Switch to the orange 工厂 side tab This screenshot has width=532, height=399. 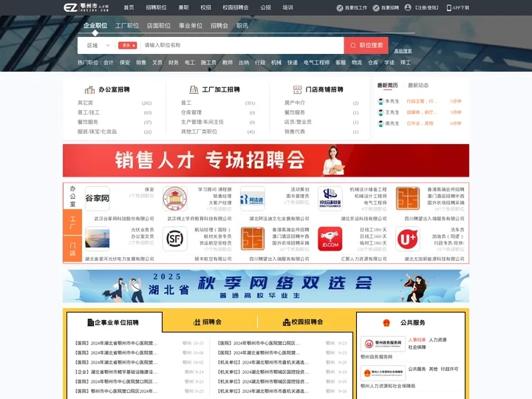click(x=72, y=222)
